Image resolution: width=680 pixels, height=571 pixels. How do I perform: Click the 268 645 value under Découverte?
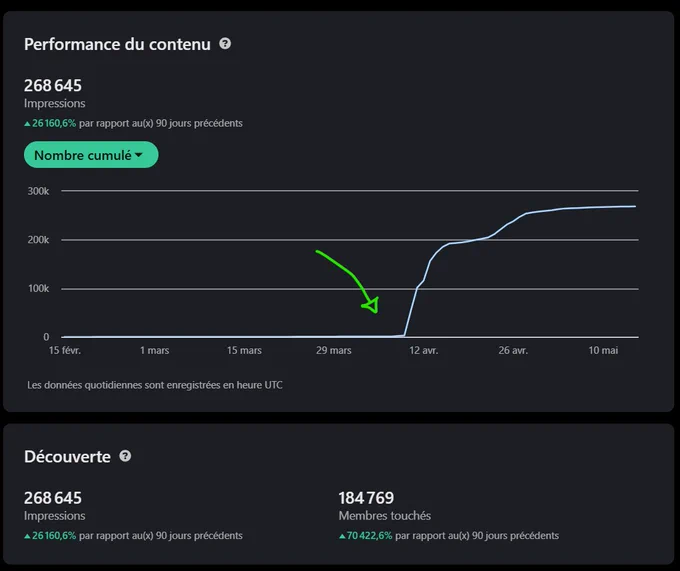pos(53,498)
